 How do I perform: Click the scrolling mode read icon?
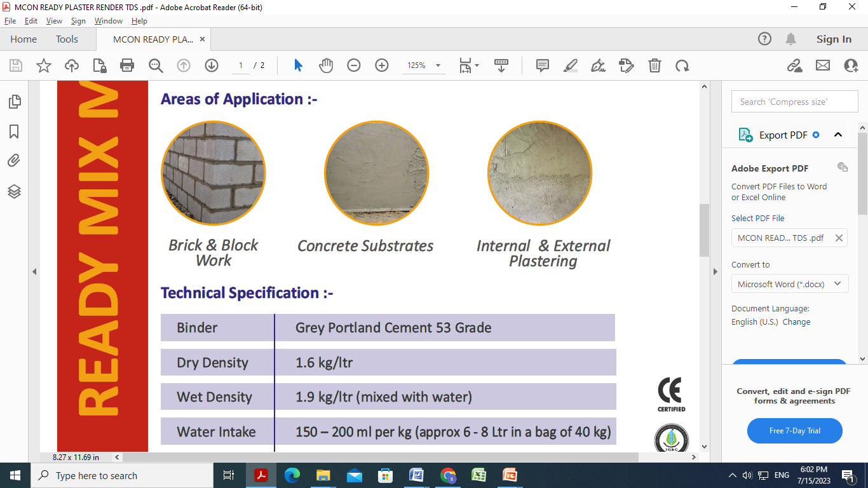(501, 65)
